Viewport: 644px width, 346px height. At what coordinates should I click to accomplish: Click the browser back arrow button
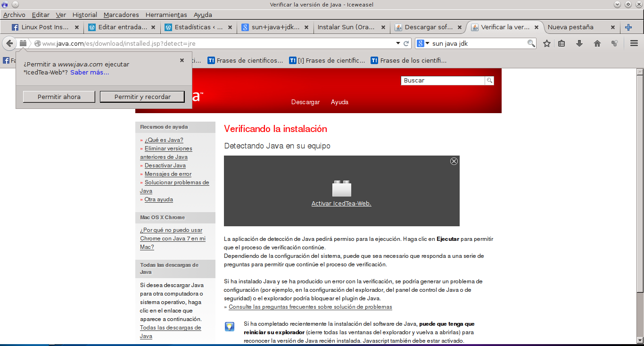pos(9,43)
